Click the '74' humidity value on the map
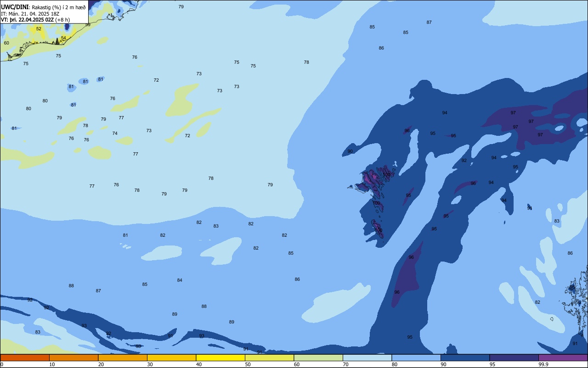 pos(115,134)
